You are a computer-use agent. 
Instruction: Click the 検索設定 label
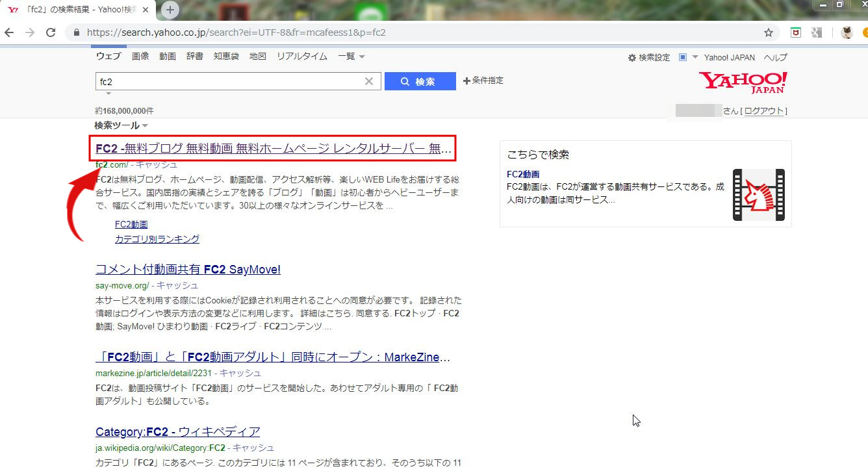point(654,58)
